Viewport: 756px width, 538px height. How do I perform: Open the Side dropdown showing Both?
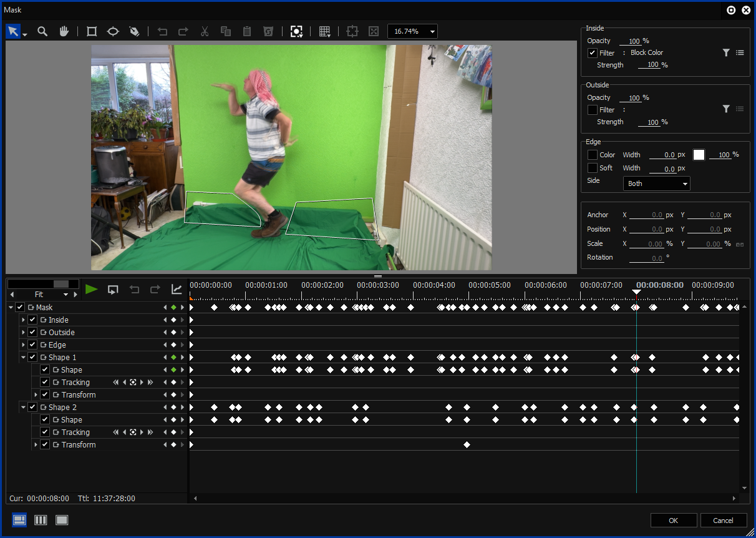point(656,183)
